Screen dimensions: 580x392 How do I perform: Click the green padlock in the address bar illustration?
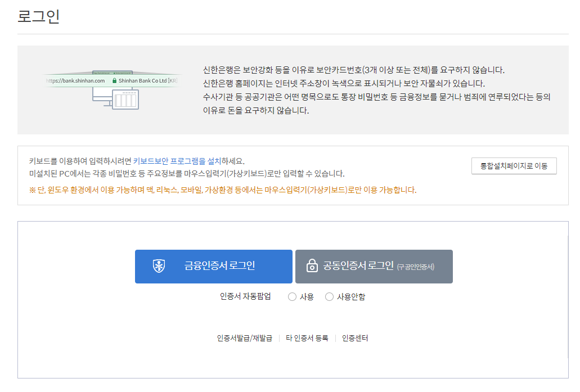click(114, 80)
